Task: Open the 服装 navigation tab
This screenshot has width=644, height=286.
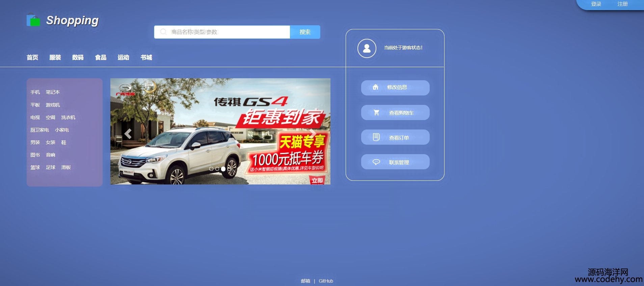Action: tap(55, 58)
